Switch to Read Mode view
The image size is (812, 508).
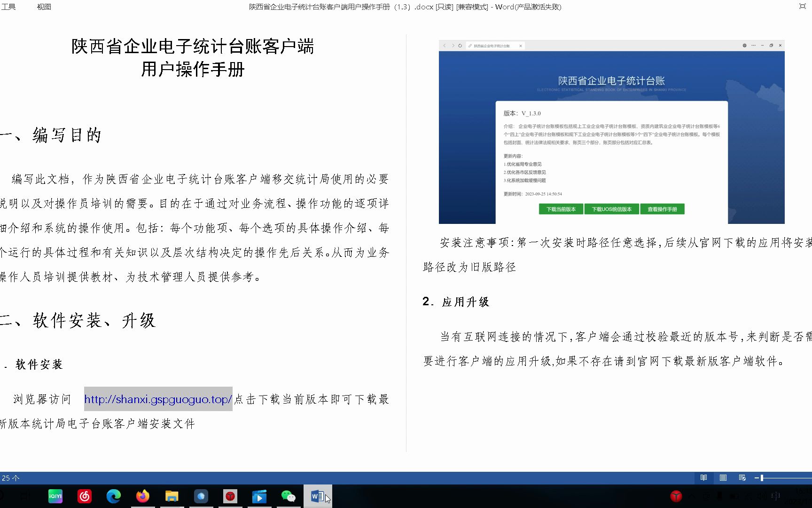703,478
